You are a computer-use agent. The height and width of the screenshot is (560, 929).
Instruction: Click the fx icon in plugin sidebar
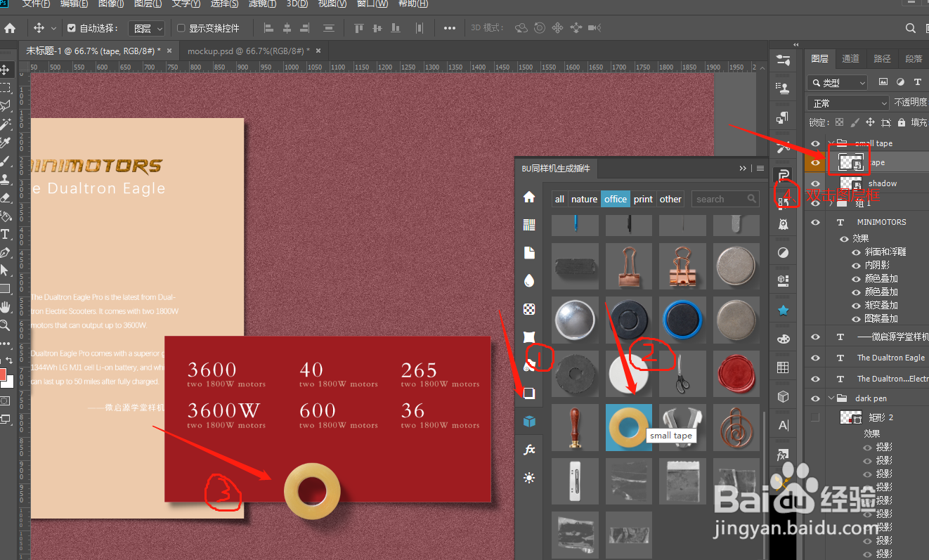point(529,450)
